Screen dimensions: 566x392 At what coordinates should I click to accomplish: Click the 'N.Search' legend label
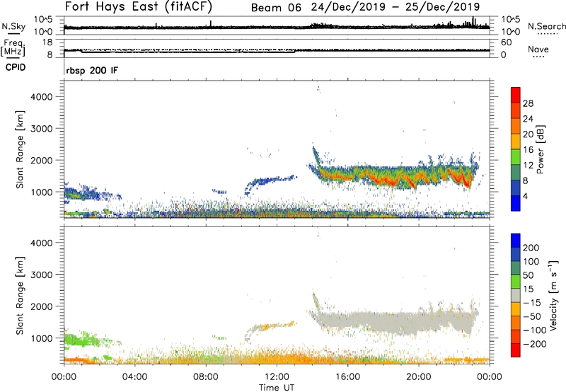click(x=546, y=26)
